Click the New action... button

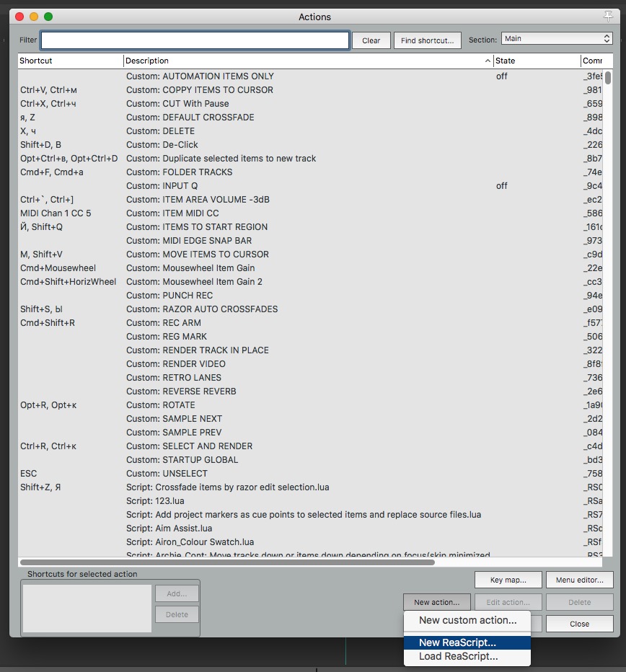click(436, 602)
